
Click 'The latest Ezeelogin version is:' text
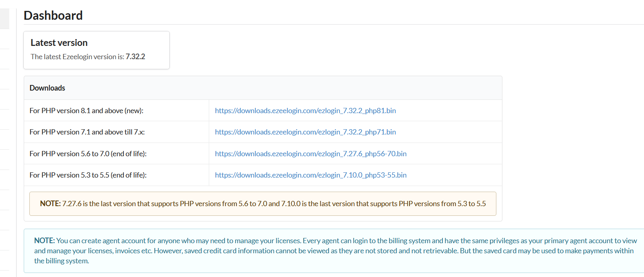click(x=77, y=57)
